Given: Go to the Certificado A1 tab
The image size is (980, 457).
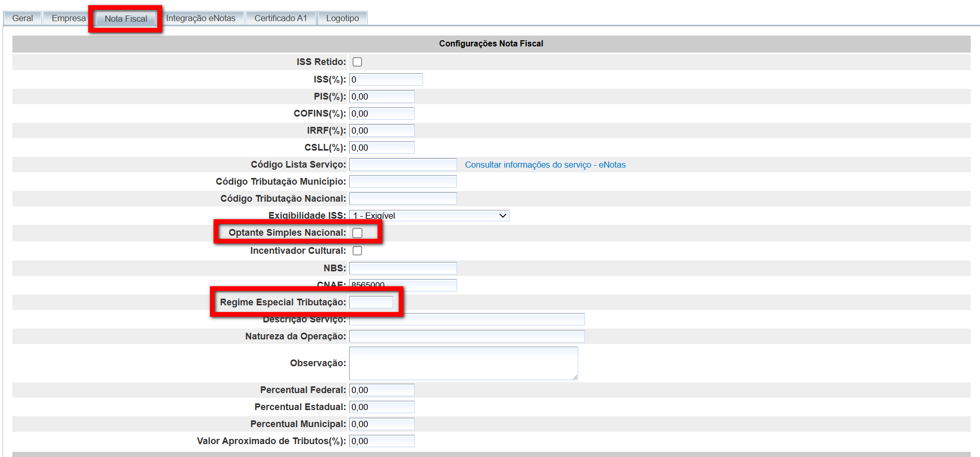Looking at the screenshot, I should click(x=281, y=18).
